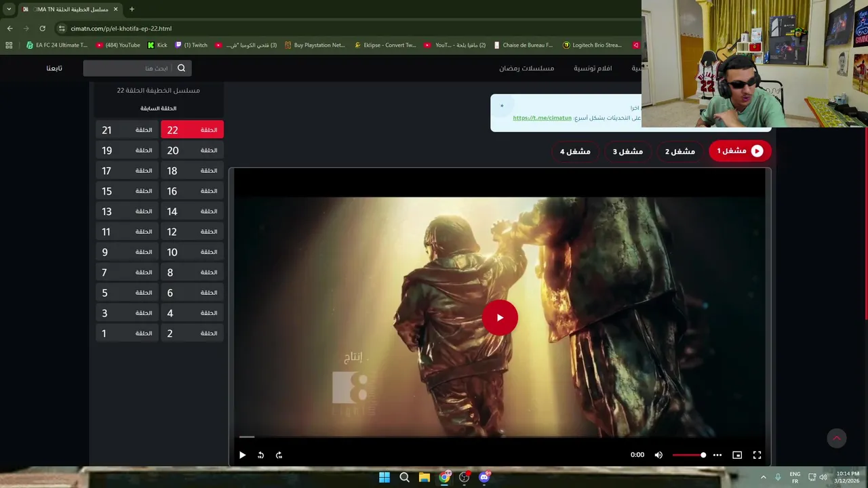Screen dimensions: 868x488
Task: Open episode 5 in the list
Action: 127,292
